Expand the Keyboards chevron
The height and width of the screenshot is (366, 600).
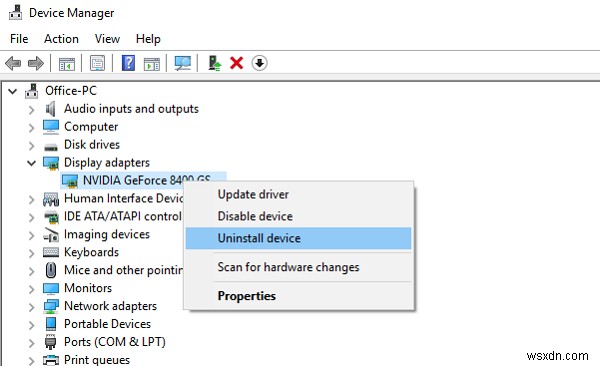click(x=32, y=253)
